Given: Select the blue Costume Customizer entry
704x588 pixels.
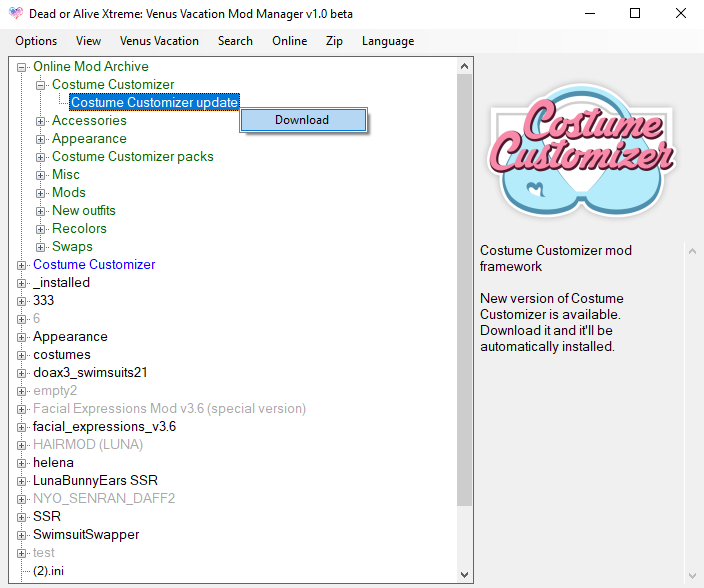Looking at the screenshot, I should point(94,264).
